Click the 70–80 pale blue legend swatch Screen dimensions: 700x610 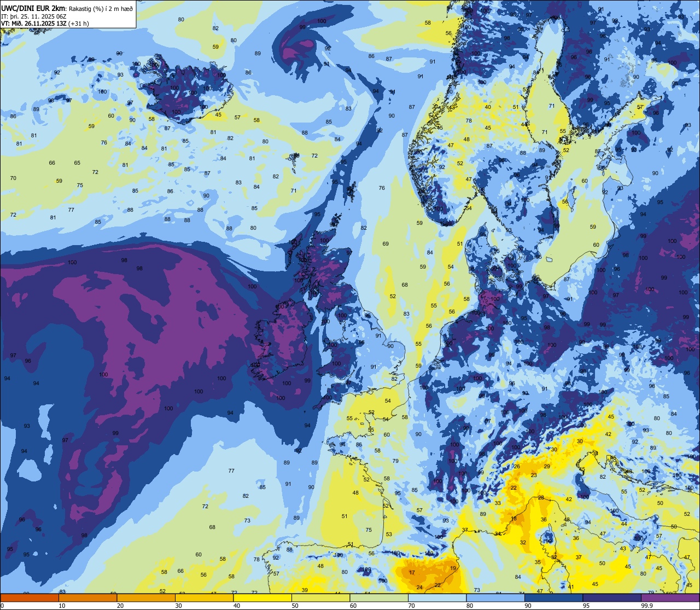[x=437, y=598]
